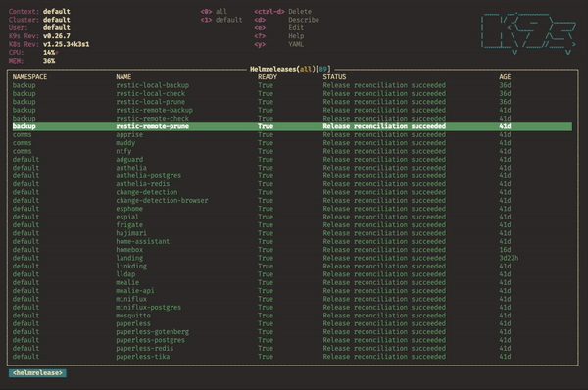
Task: Select the frigate helmrelease row
Action: click(x=292, y=225)
